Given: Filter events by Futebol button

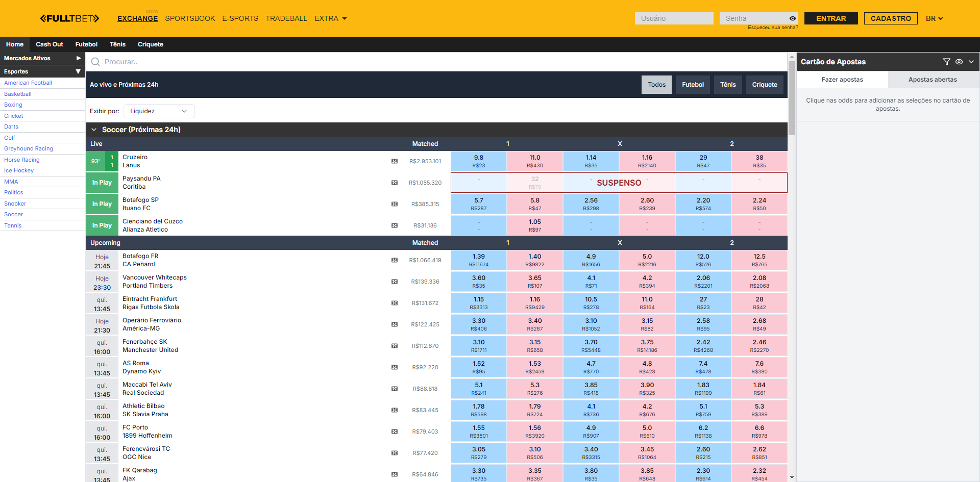Looking at the screenshot, I should [693, 85].
